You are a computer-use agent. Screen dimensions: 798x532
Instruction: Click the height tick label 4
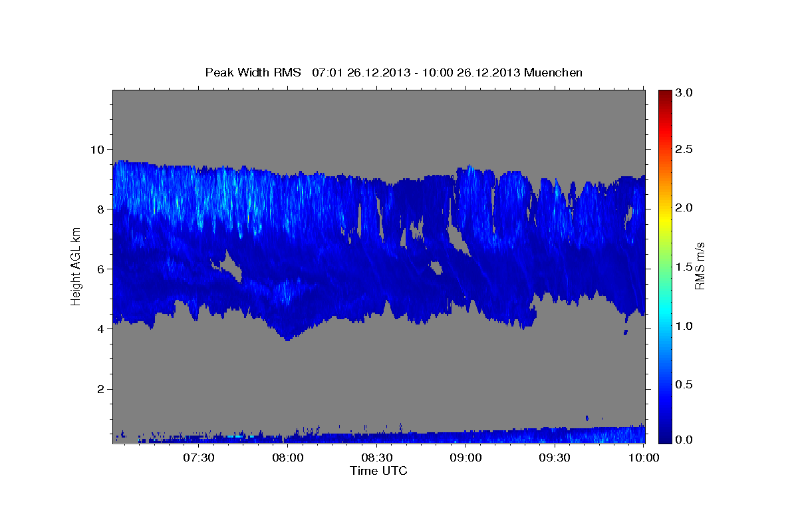pyautogui.click(x=102, y=329)
